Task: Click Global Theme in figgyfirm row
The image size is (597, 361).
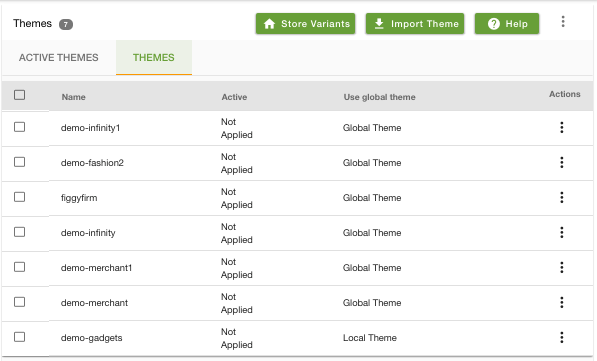Action: pyautogui.click(x=372, y=198)
